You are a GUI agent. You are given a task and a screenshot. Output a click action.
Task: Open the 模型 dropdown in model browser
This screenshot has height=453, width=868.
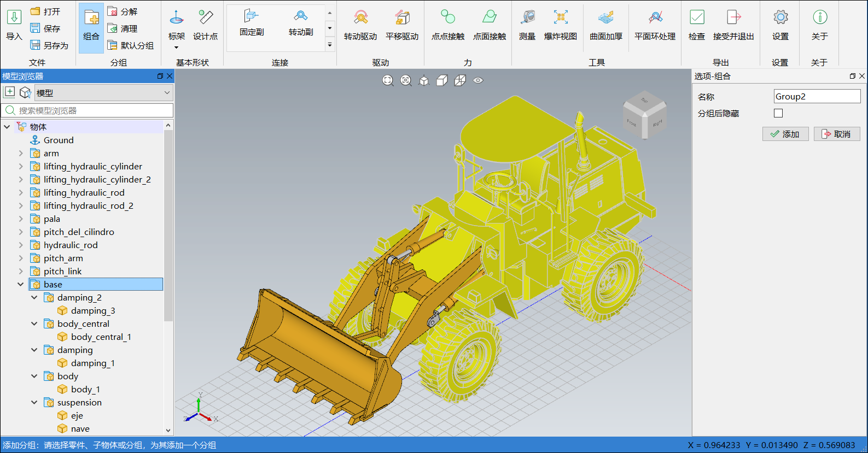tap(104, 93)
